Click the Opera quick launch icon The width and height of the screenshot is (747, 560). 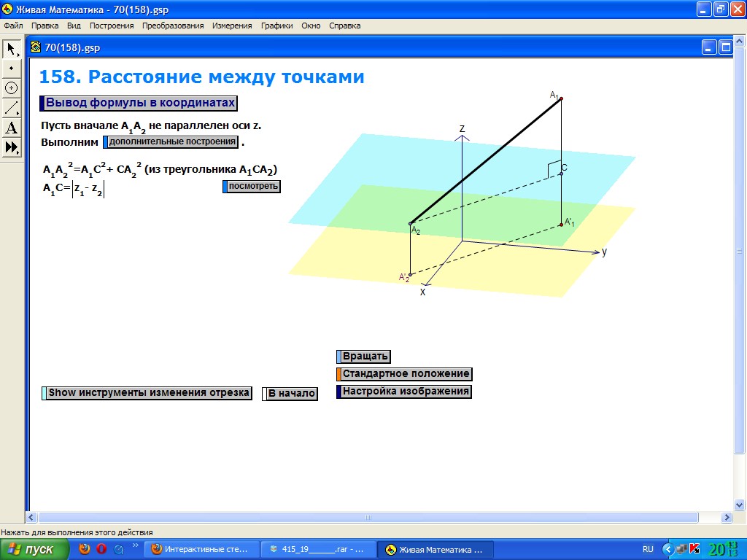tap(101, 549)
